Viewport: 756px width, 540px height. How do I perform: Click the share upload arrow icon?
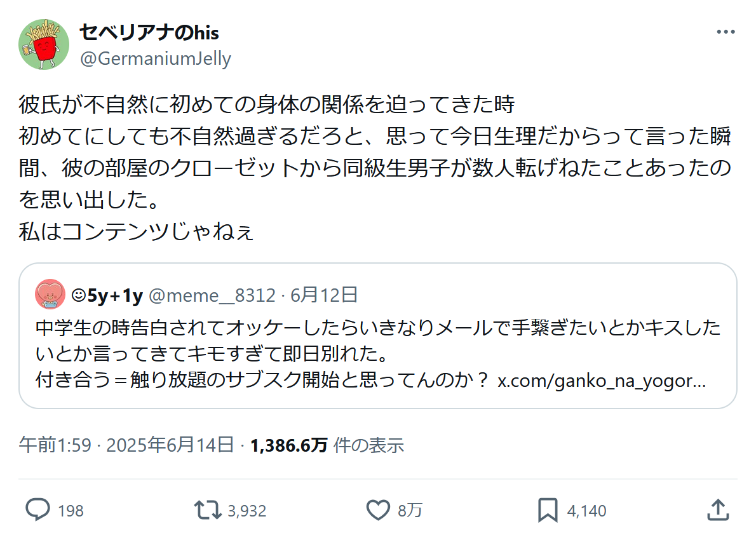pyautogui.click(x=717, y=510)
